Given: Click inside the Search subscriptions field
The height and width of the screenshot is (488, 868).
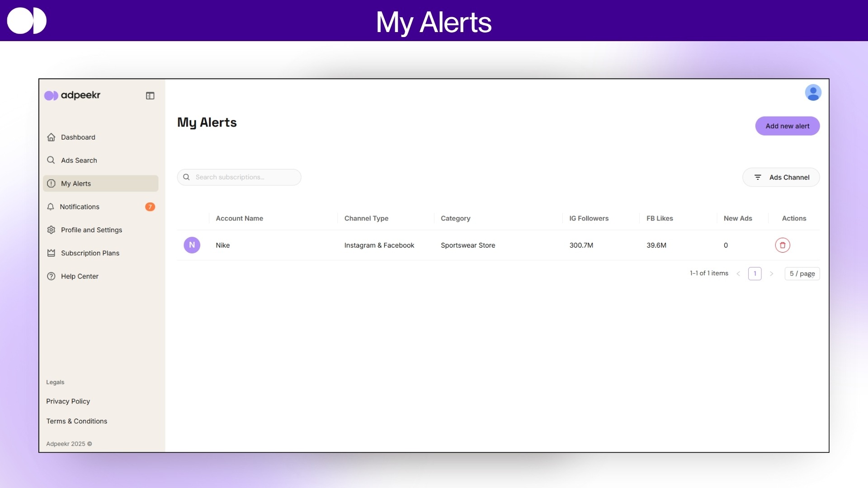Looking at the screenshot, I should [239, 177].
